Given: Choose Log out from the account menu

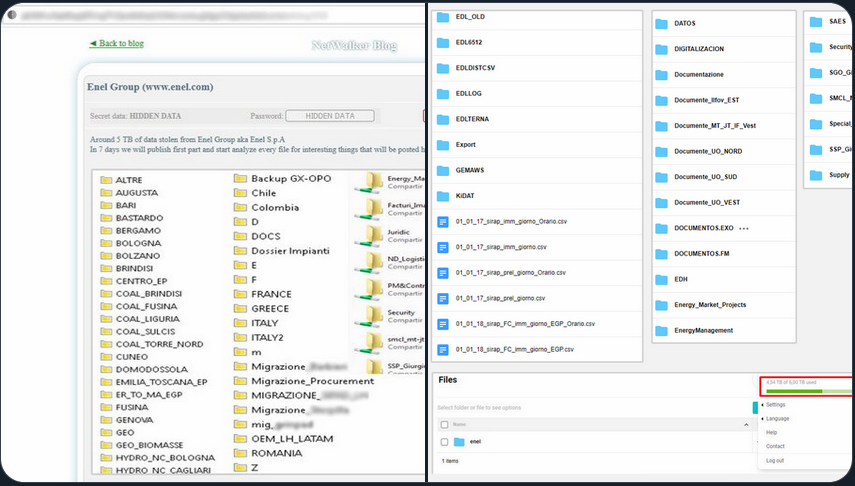Looking at the screenshot, I should click(775, 460).
